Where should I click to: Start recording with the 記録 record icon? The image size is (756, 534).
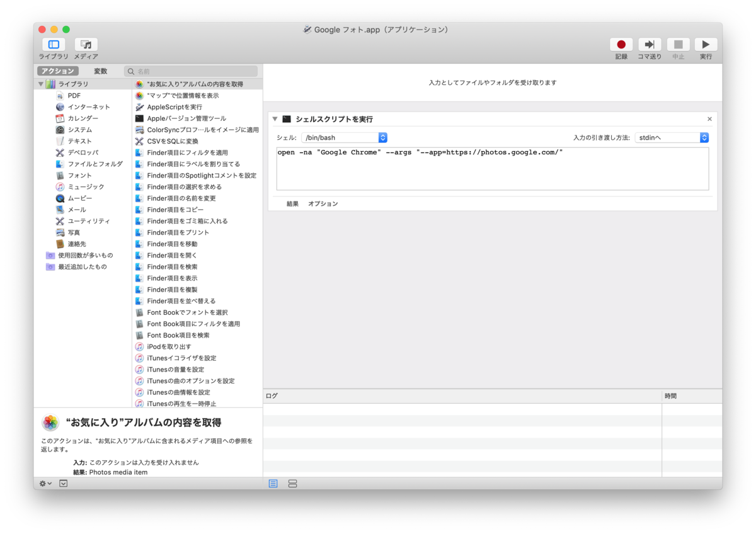621,45
